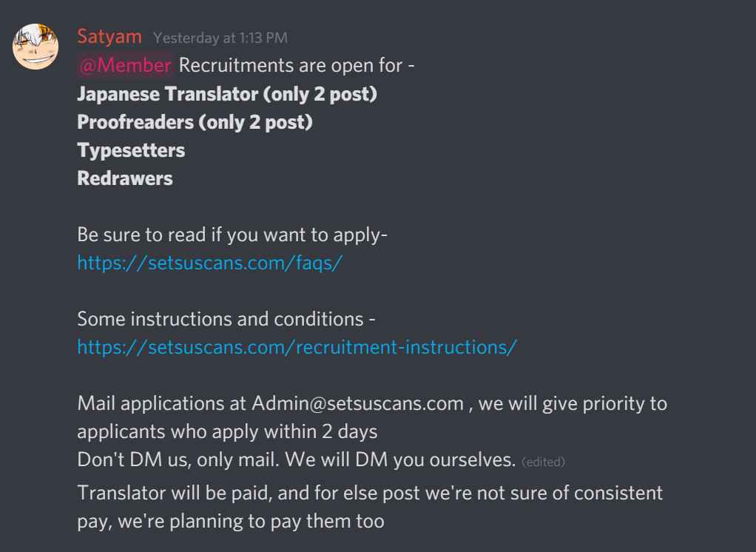Click the Yesterday at 1:13 PM timestamp
Image resolution: width=756 pixels, height=552 pixels.
(221, 38)
